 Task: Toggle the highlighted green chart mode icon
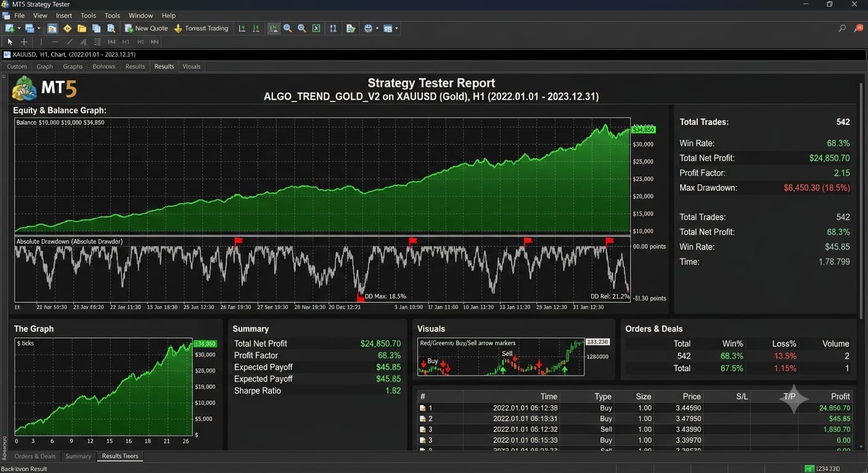(x=273, y=28)
